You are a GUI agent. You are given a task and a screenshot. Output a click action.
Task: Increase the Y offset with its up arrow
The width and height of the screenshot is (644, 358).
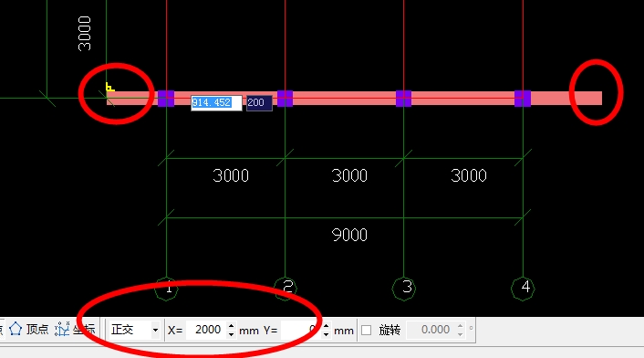(327, 325)
